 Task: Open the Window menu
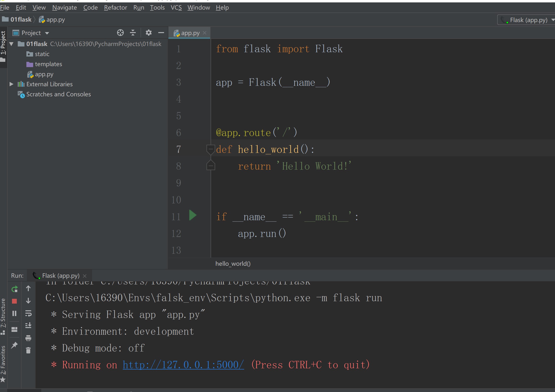tap(199, 7)
